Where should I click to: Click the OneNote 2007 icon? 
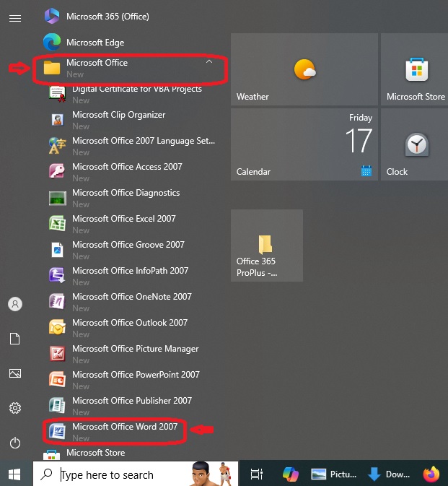[57, 302]
